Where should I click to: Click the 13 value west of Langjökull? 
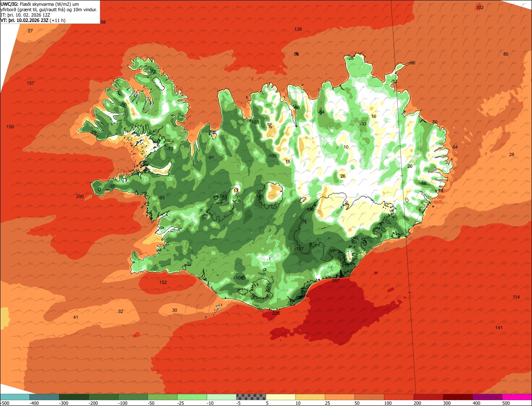click(x=236, y=191)
